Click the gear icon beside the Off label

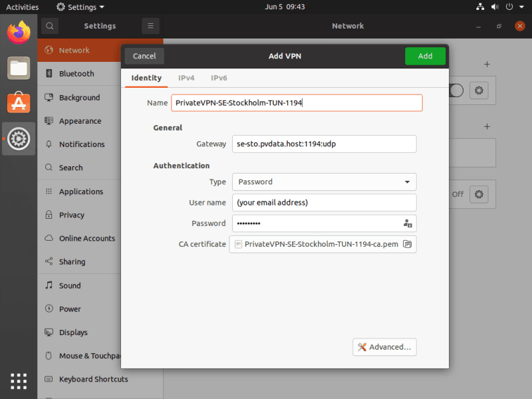click(x=479, y=194)
